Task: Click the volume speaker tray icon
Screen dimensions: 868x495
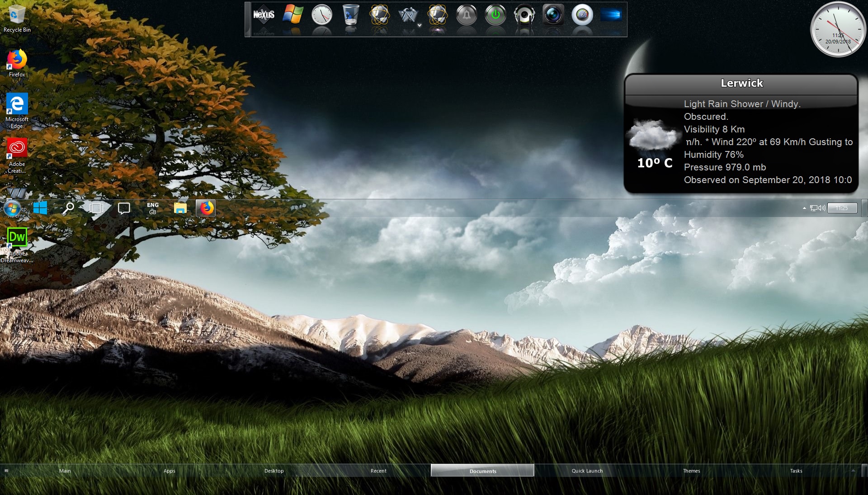Action: pos(821,208)
